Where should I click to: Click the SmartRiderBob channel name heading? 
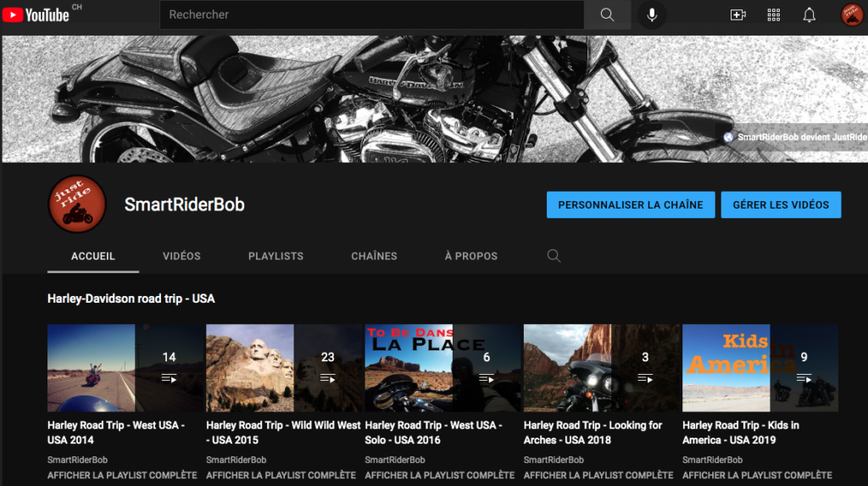coord(184,204)
